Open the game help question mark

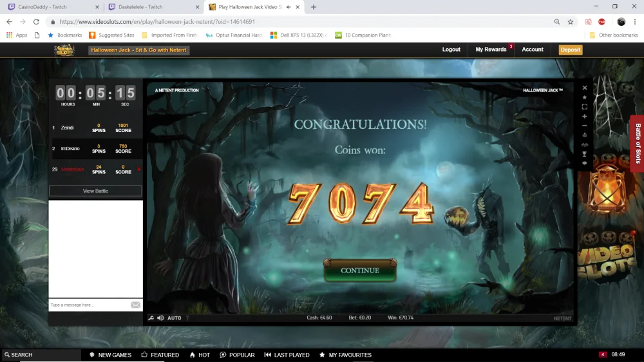click(x=187, y=318)
